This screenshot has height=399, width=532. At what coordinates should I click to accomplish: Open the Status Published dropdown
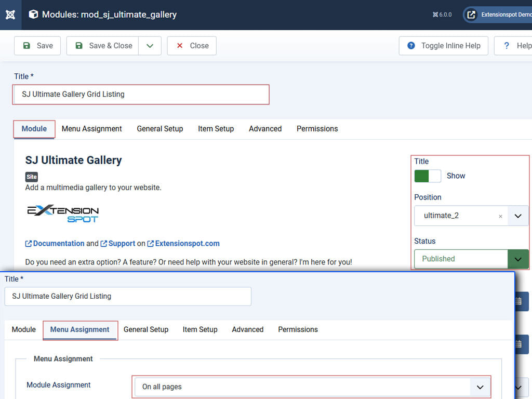coord(517,259)
